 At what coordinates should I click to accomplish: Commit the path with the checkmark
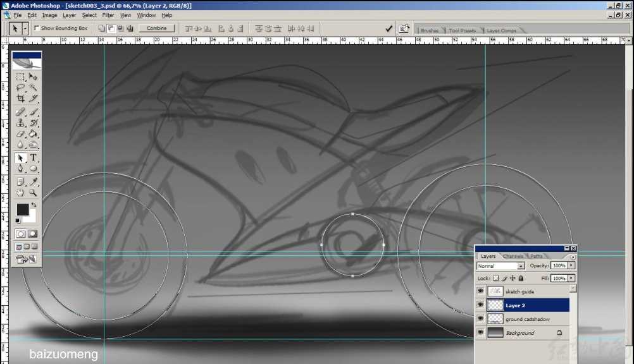pyautogui.click(x=388, y=28)
